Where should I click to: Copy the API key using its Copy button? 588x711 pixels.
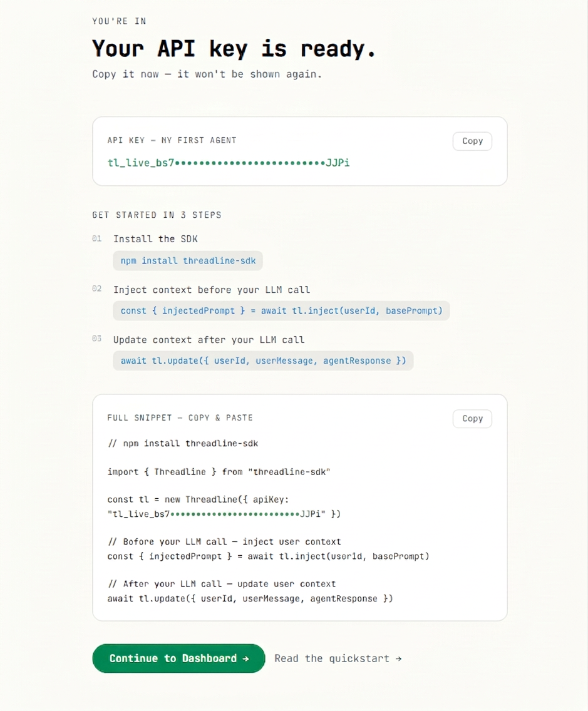click(472, 141)
